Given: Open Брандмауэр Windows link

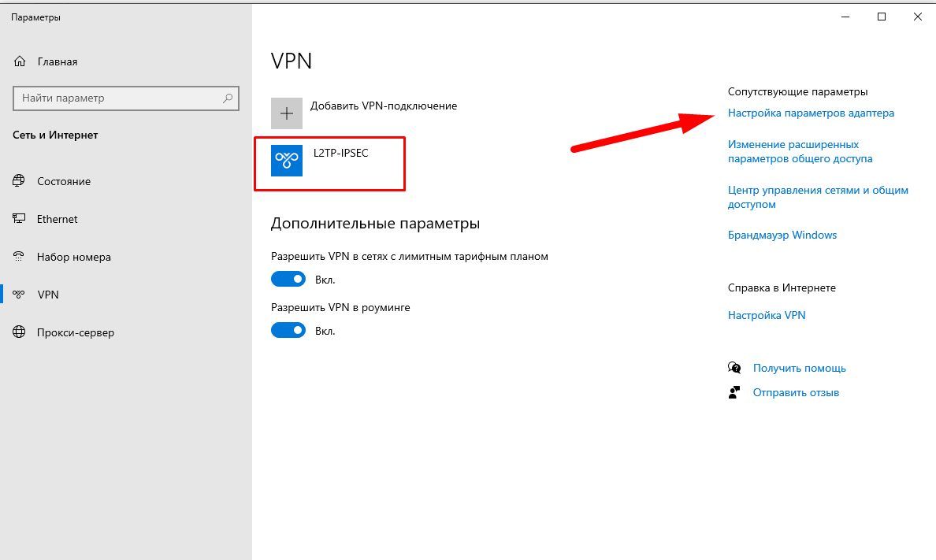Looking at the screenshot, I should pos(782,235).
